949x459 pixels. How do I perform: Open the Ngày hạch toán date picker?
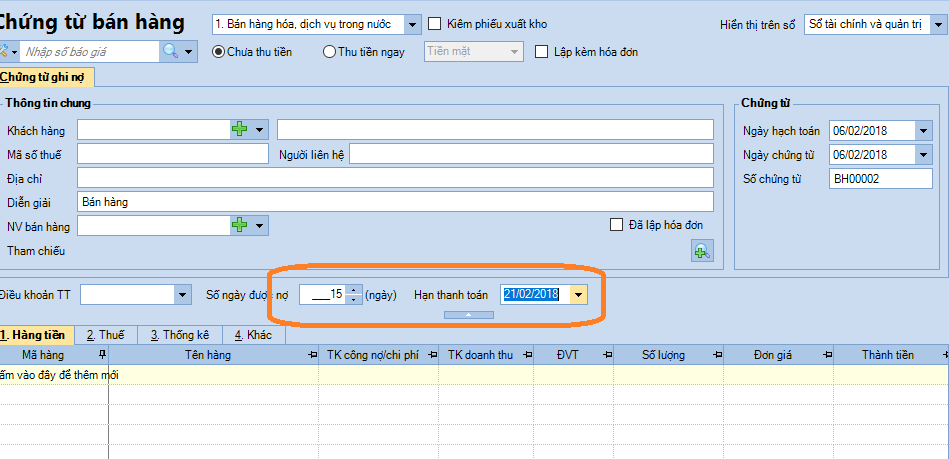click(x=922, y=131)
